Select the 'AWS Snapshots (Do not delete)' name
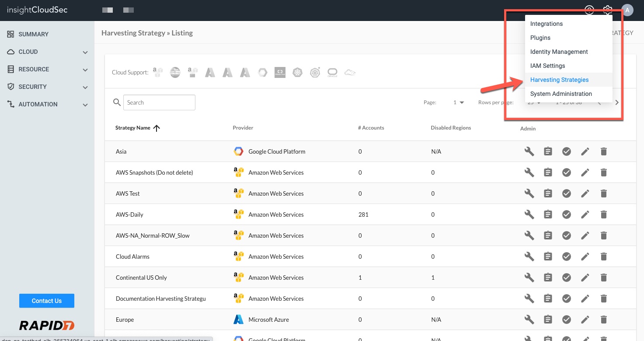Screen dimensions: 644x341 154,172
